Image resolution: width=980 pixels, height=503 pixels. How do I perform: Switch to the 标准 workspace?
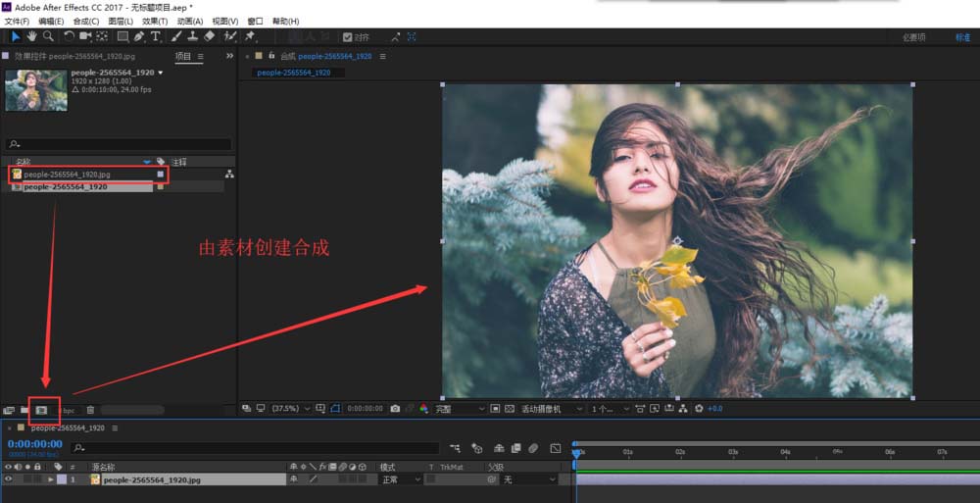point(962,37)
